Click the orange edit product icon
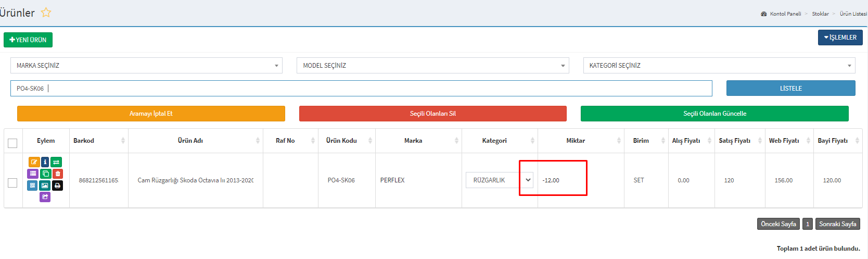This screenshot has width=868, height=259. (x=34, y=162)
